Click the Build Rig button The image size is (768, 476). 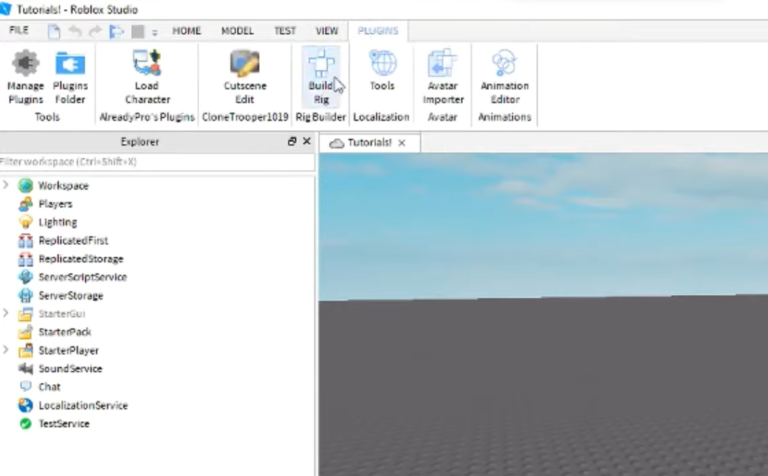click(320, 76)
